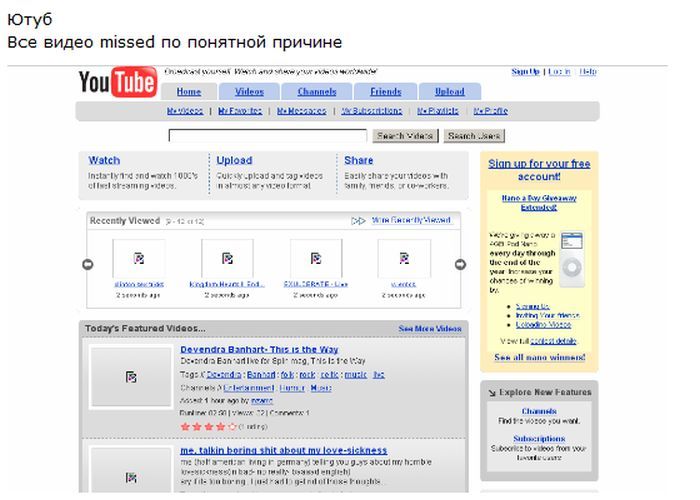The width and height of the screenshot is (700, 500).
Task: Open the Devendra Banhart video thumbnail
Action: coord(131,377)
